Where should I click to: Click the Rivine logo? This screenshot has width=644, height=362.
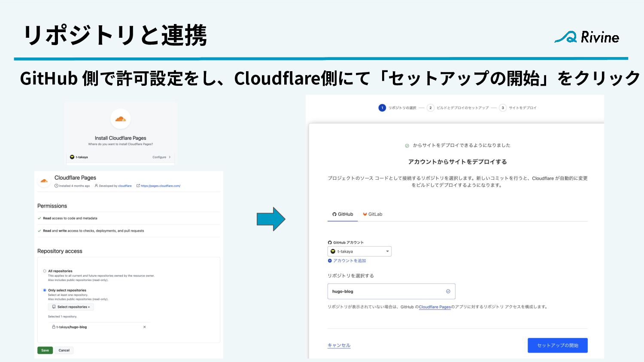586,37
